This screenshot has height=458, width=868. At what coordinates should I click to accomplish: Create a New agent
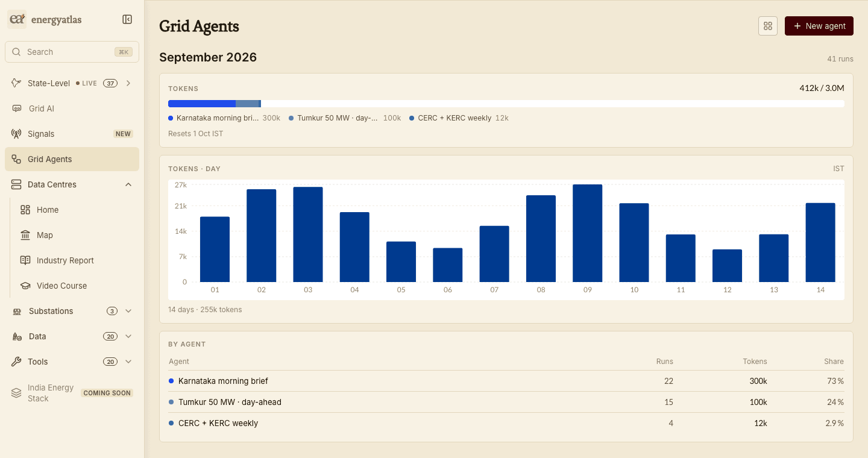tap(819, 26)
